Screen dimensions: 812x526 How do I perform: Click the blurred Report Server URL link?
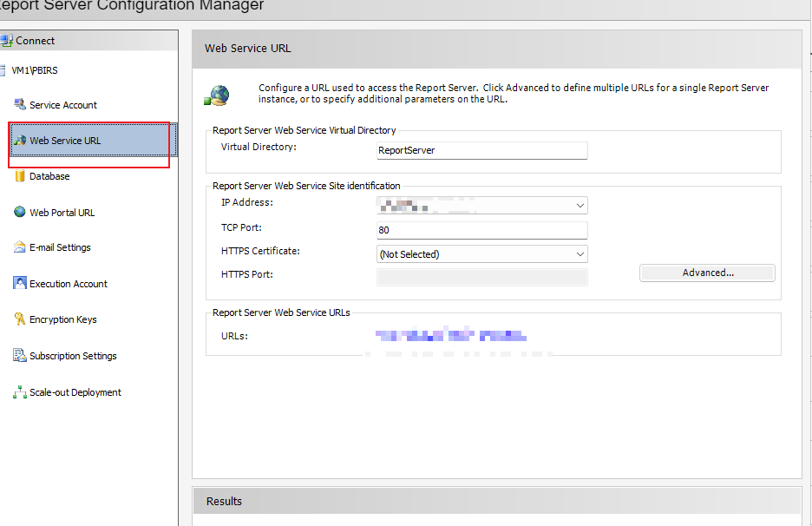(x=451, y=335)
